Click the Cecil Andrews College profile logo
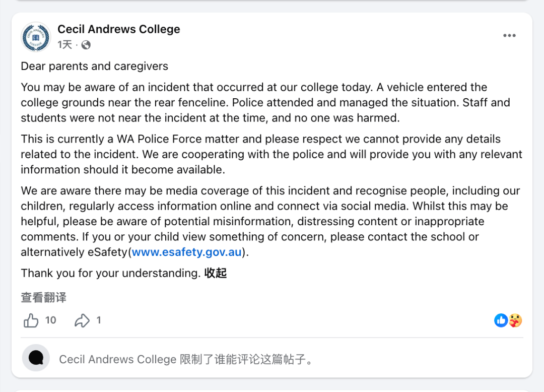The width and height of the screenshot is (544, 392). click(x=36, y=37)
